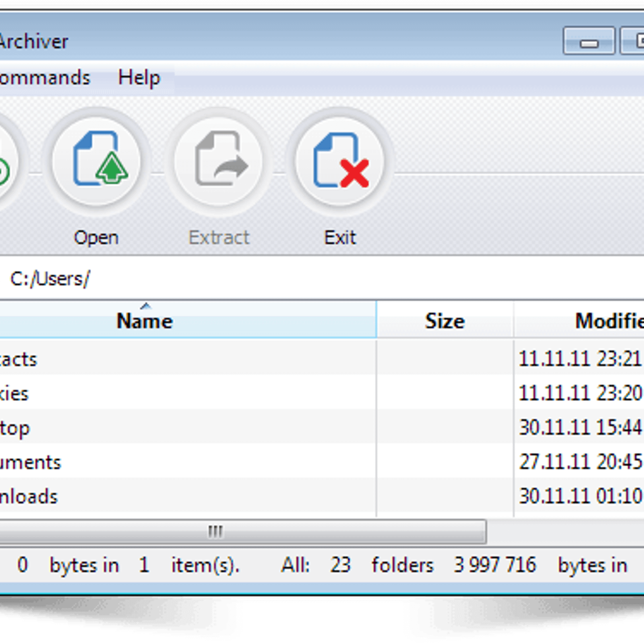Image resolution: width=644 pixels, height=644 pixels.
Task: Click the '3 997 716' bytes status value
Action: pyautogui.click(x=495, y=565)
